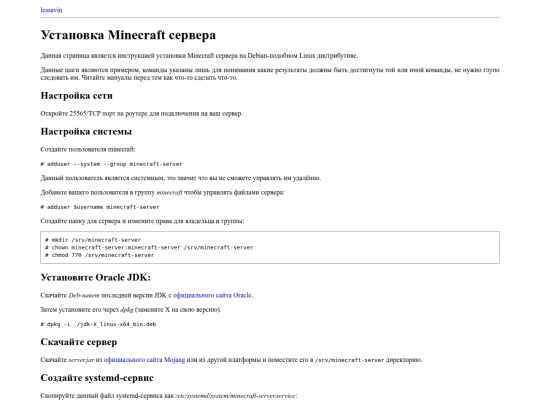The width and height of the screenshot is (540, 405).
Task: Follow the официального сайта Mojang link
Action: click(x=144, y=360)
